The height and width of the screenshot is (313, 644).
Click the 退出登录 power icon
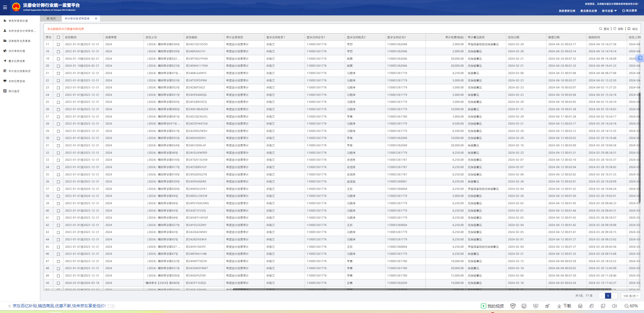[624, 11]
